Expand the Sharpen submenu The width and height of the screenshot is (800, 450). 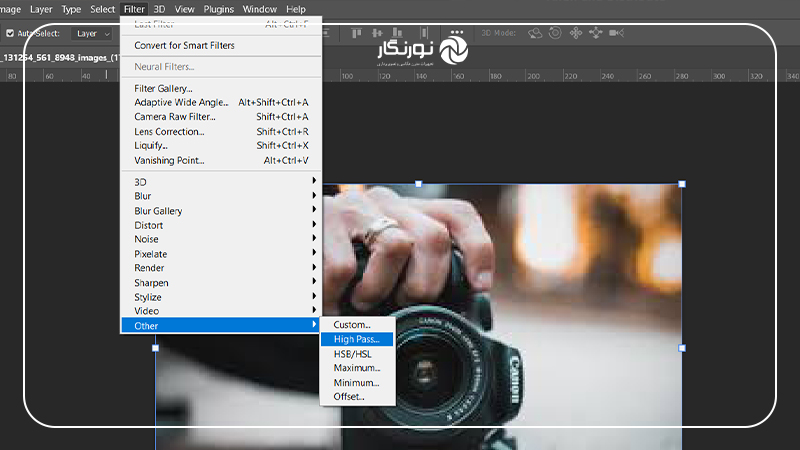tap(221, 283)
